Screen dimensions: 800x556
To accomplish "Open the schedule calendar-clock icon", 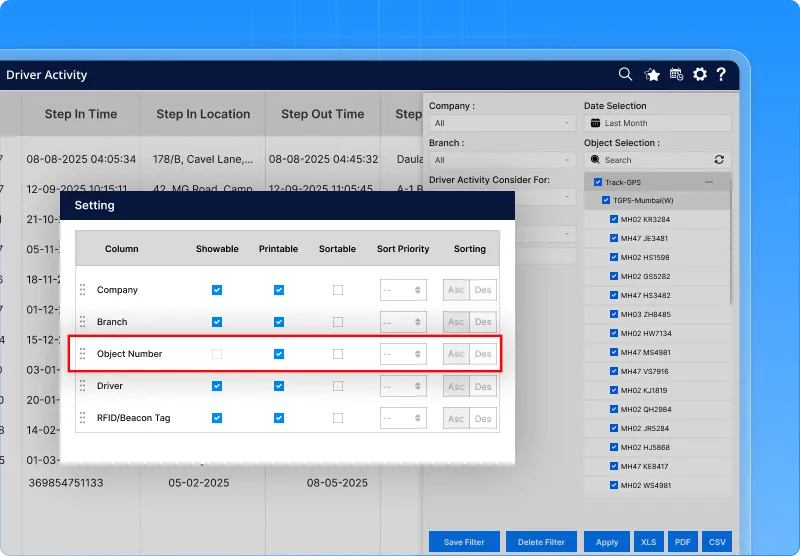I will (676, 74).
